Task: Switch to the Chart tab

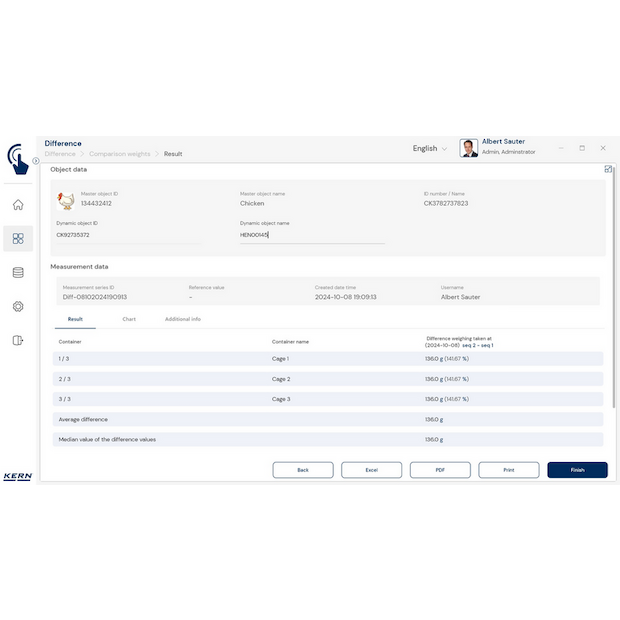Action: point(129,319)
